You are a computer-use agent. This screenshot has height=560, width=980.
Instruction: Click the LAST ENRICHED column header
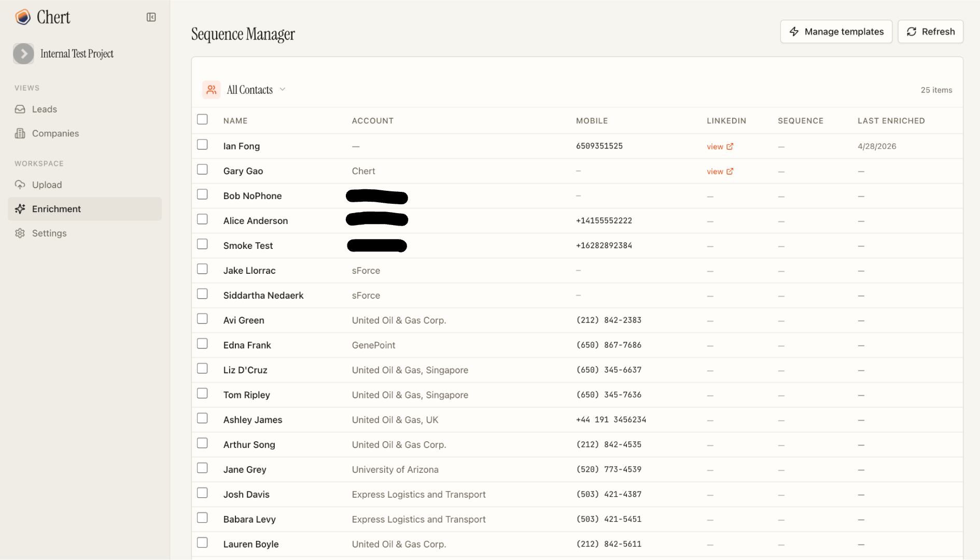coord(891,121)
